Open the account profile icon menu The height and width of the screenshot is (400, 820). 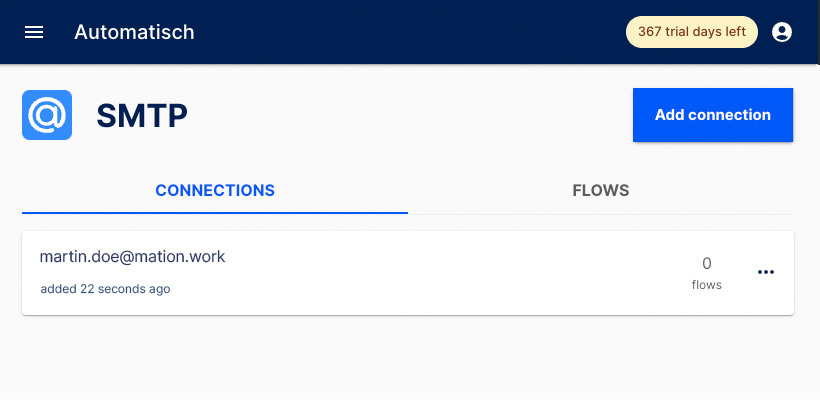click(x=782, y=32)
